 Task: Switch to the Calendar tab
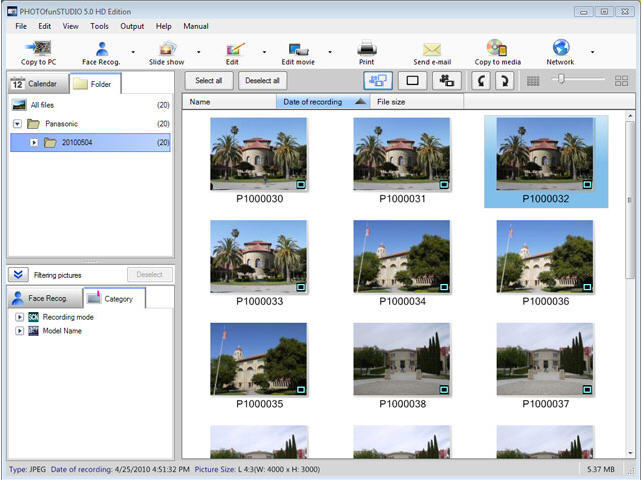36,83
